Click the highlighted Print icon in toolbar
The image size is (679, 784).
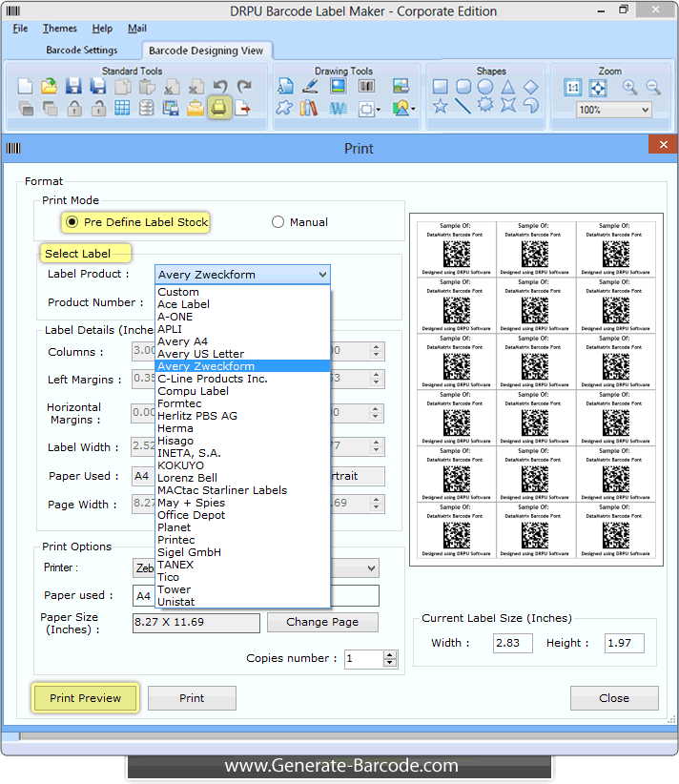[219, 108]
